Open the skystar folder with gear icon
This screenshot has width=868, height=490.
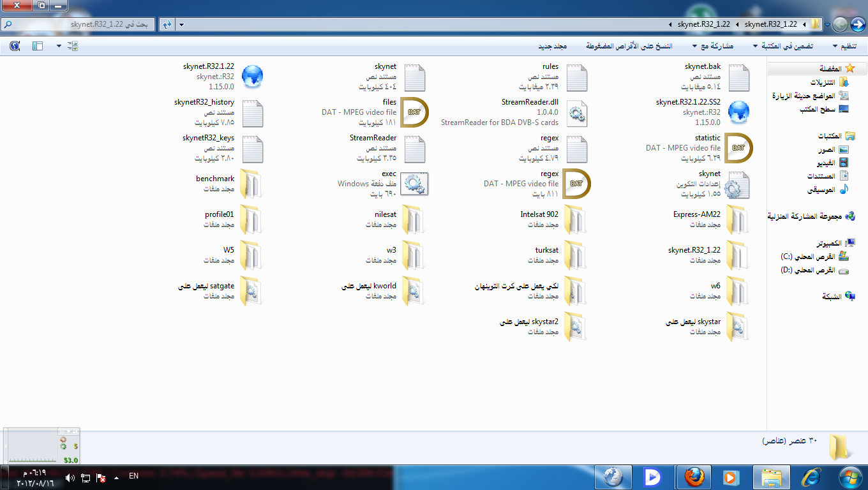pos(707,327)
